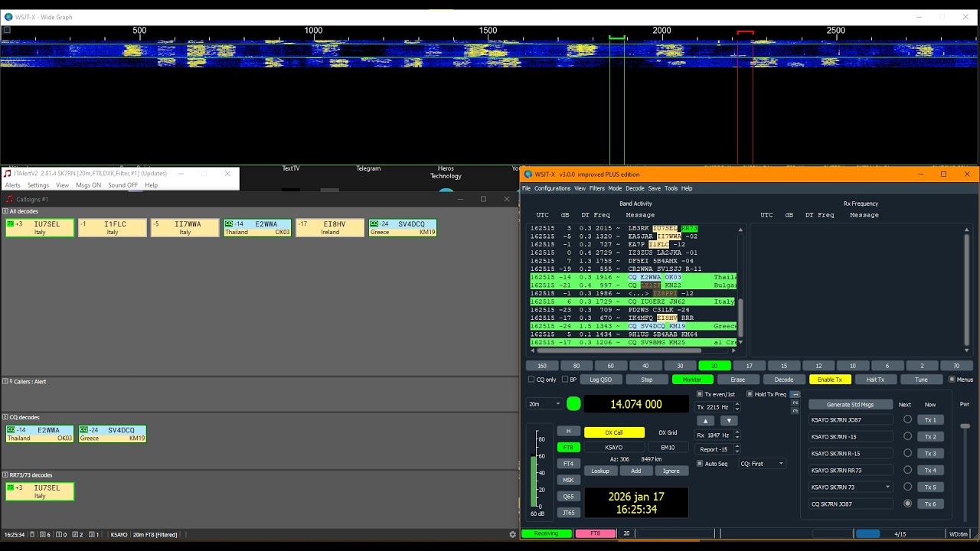Click the Report -15 spinner
The height and width of the screenshot is (551, 980).
click(718, 449)
